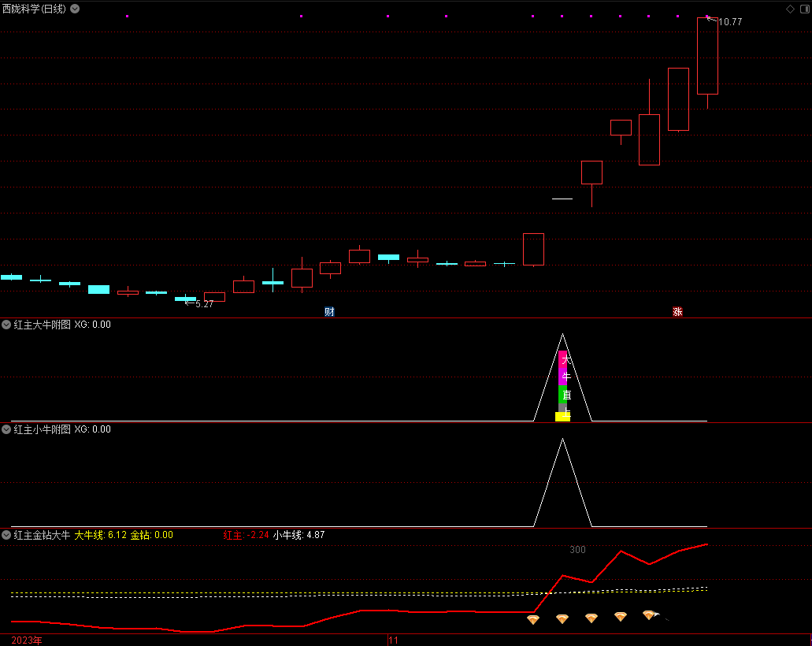Image resolution: width=812 pixels, height=646 pixels.
Task: Click the second gold diamond from the left
Action: pos(562,619)
